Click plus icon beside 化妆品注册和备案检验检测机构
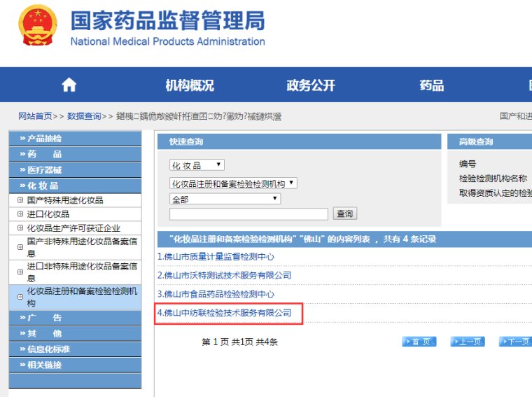Viewport: 532px width, 399px height. (20, 297)
